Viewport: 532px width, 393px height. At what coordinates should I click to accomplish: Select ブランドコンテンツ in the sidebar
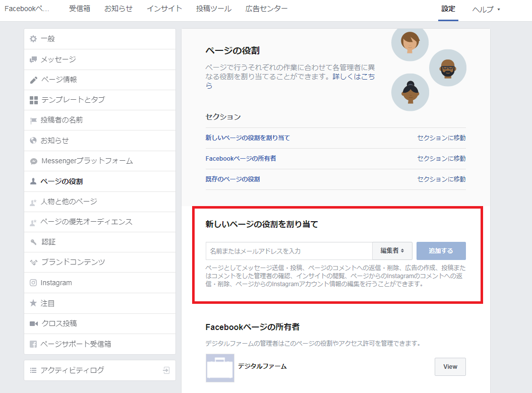coord(100,262)
